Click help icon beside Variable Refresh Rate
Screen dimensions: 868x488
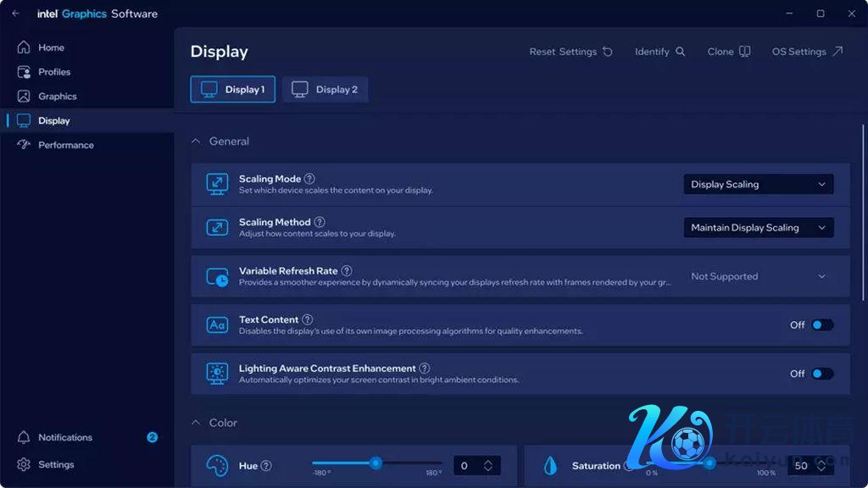(x=347, y=271)
